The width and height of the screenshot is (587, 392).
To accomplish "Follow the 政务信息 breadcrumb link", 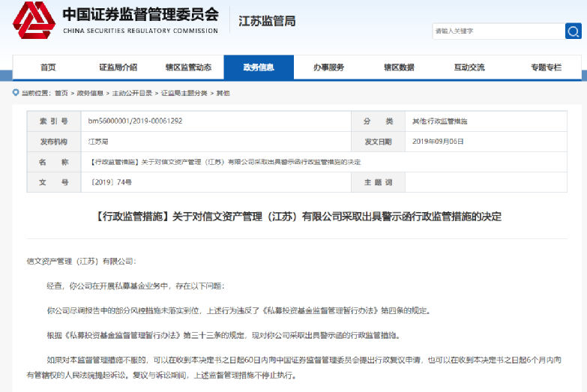I will click(90, 93).
